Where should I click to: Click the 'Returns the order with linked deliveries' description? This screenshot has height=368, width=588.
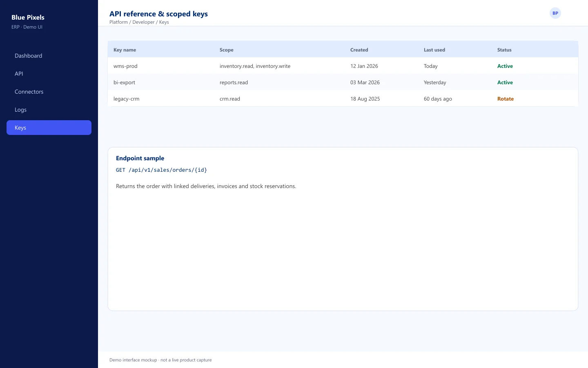tap(206, 186)
